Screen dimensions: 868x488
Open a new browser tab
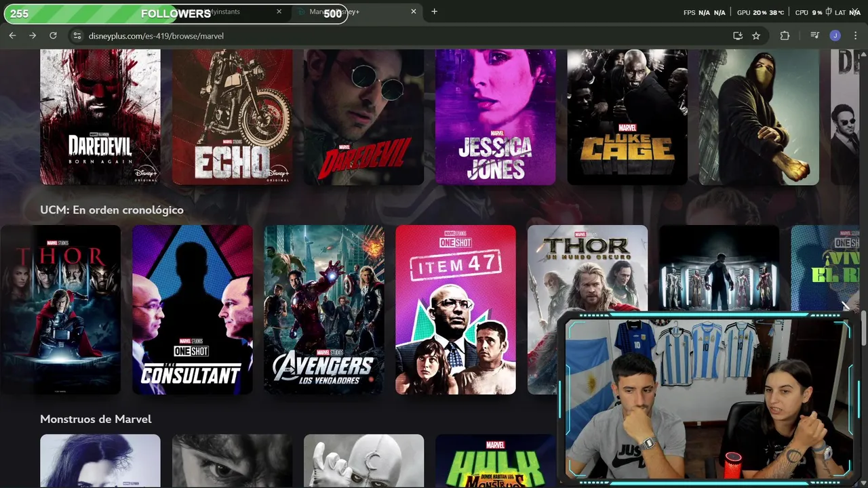(x=435, y=12)
